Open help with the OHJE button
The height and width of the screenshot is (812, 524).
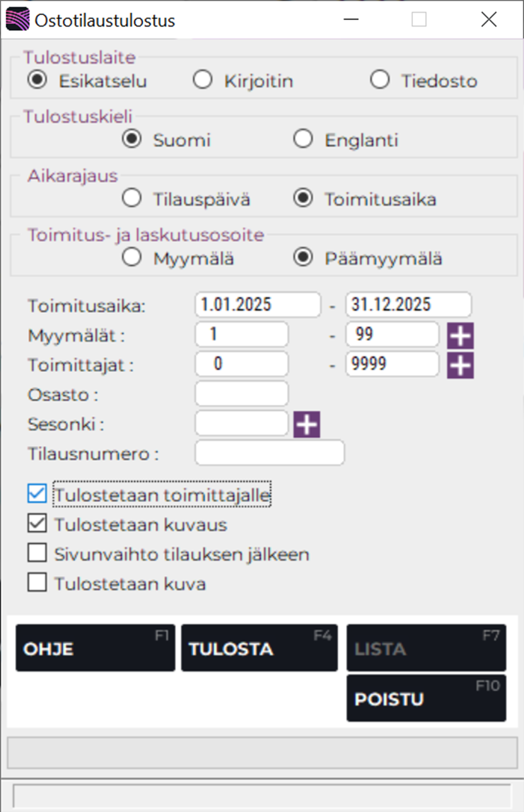tap(95, 647)
